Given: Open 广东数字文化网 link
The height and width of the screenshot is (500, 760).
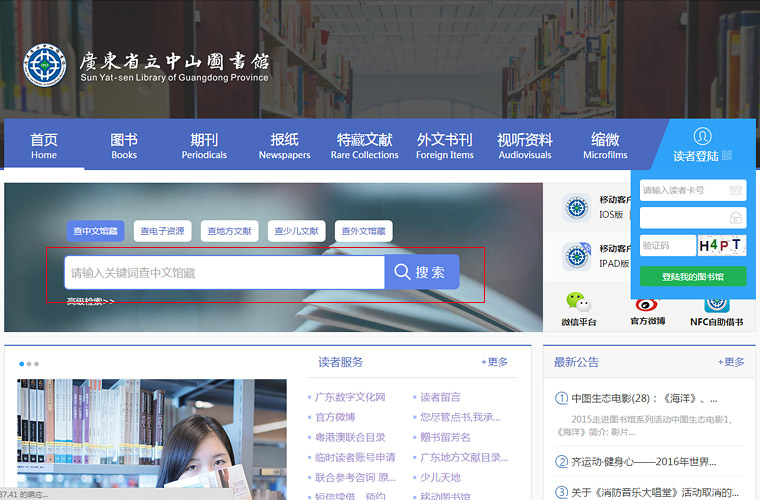Looking at the screenshot, I should coord(350,397).
